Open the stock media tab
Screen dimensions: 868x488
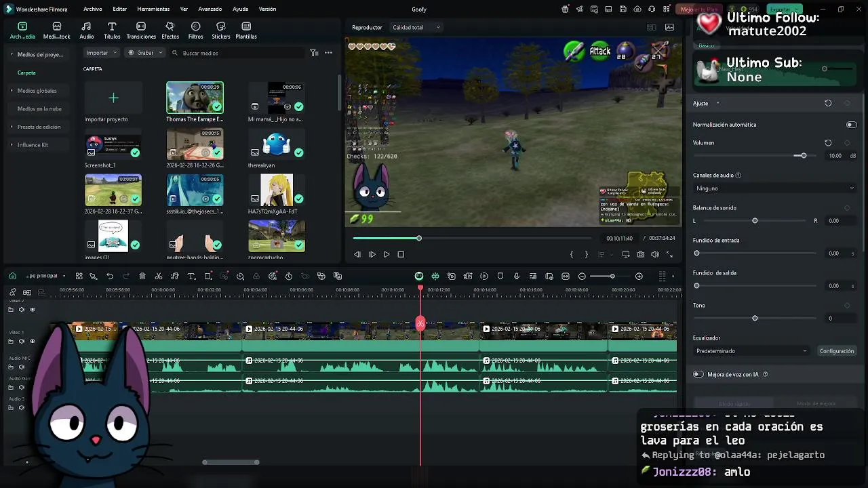click(57, 30)
